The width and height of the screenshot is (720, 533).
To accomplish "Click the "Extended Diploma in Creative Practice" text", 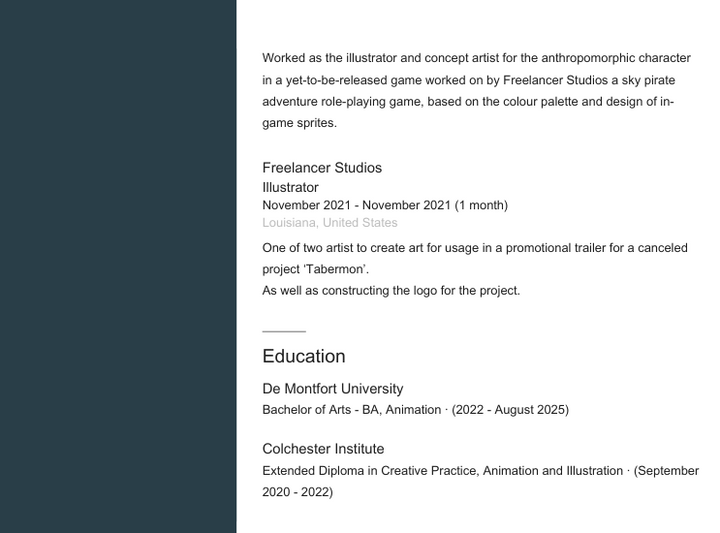I will [369, 471].
